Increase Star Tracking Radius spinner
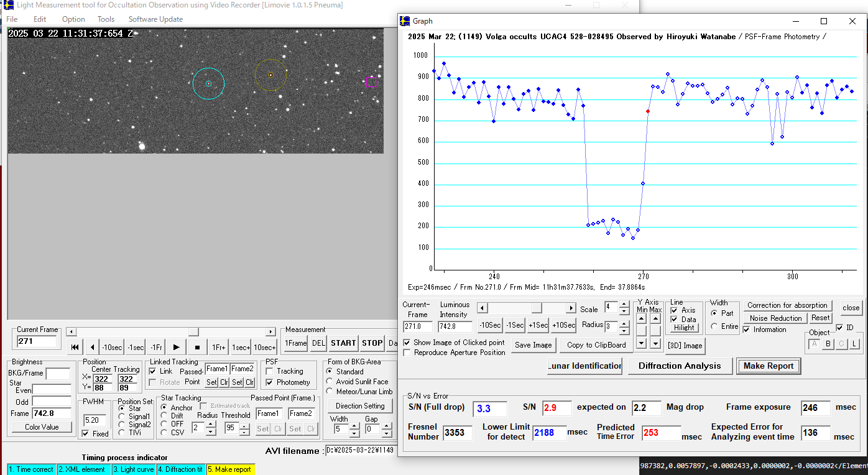Viewport: 868px width, 475px height. (211, 425)
